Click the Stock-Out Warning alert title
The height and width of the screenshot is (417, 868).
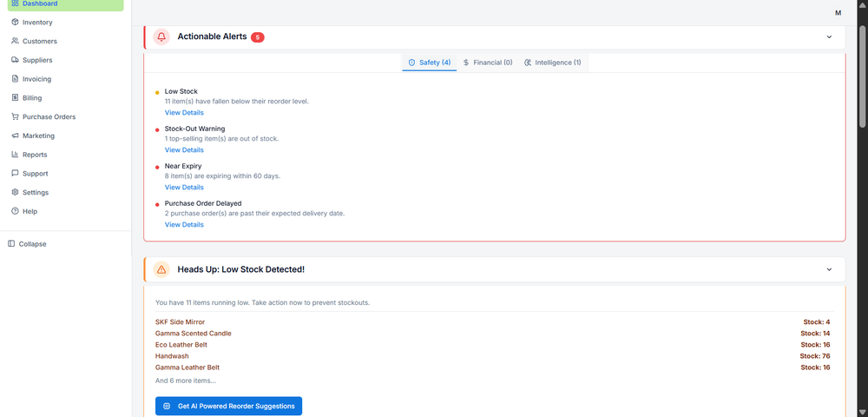coord(194,129)
